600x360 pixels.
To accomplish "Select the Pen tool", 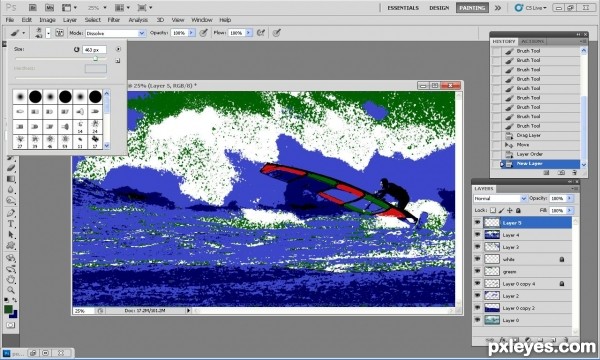I will [11, 213].
